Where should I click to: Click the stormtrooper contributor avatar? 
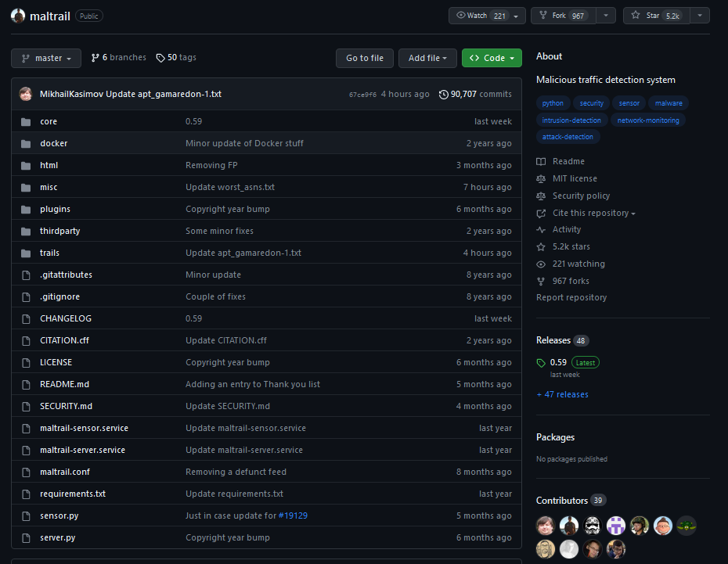tap(593, 526)
